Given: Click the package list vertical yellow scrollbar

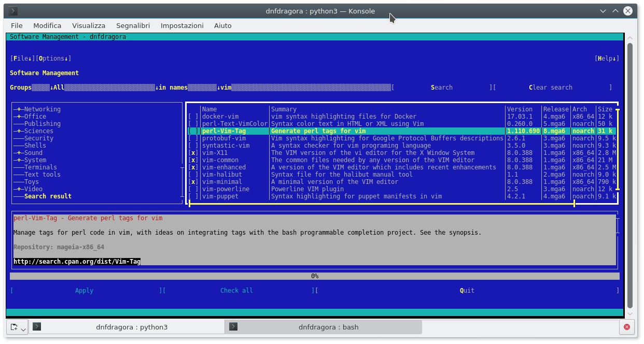Looking at the screenshot, I should click(617, 149).
